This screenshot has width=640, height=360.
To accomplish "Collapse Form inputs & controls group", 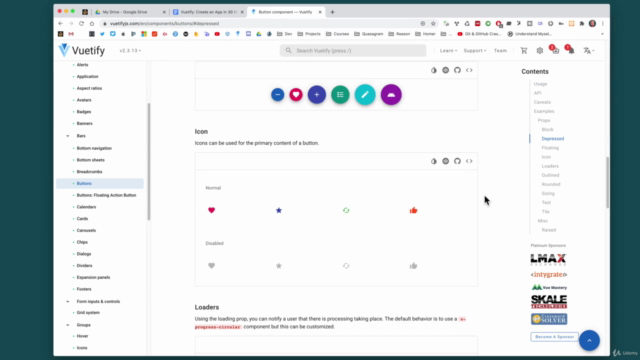I will pos(68,302).
